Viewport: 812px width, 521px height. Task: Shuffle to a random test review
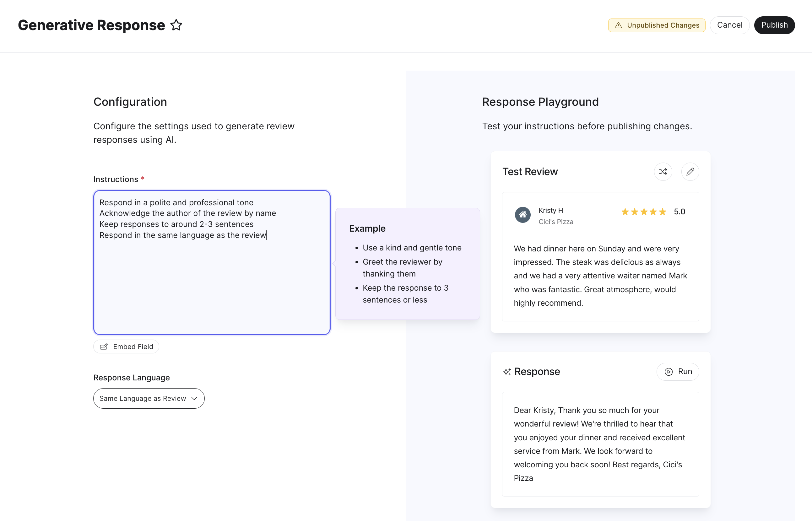pyautogui.click(x=663, y=172)
